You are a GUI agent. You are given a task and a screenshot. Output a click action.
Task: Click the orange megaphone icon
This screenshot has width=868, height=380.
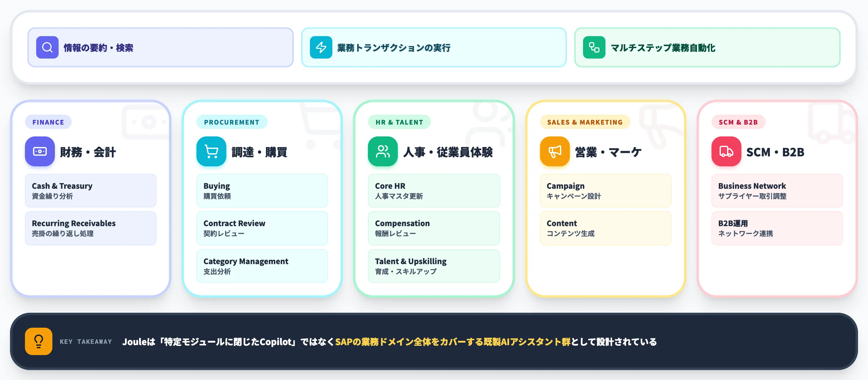click(555, 151)
